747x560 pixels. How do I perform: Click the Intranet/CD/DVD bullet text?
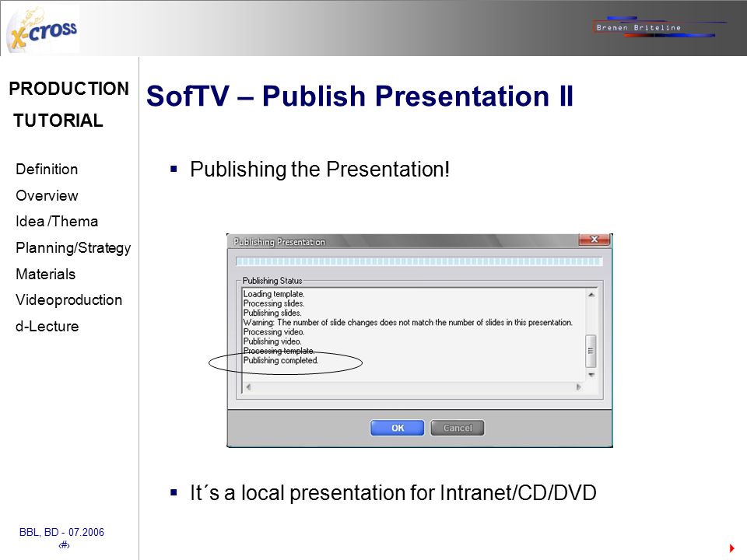coord(393,493)
